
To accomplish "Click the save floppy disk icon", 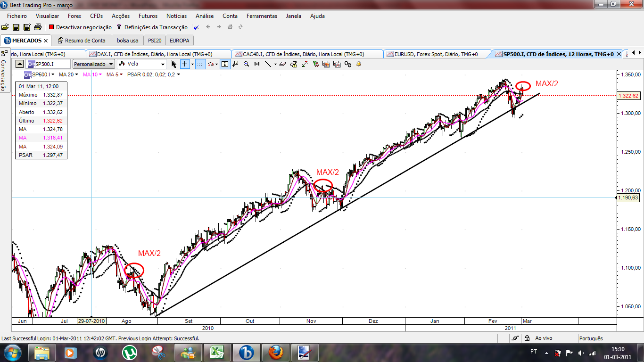I will point(16,27).
